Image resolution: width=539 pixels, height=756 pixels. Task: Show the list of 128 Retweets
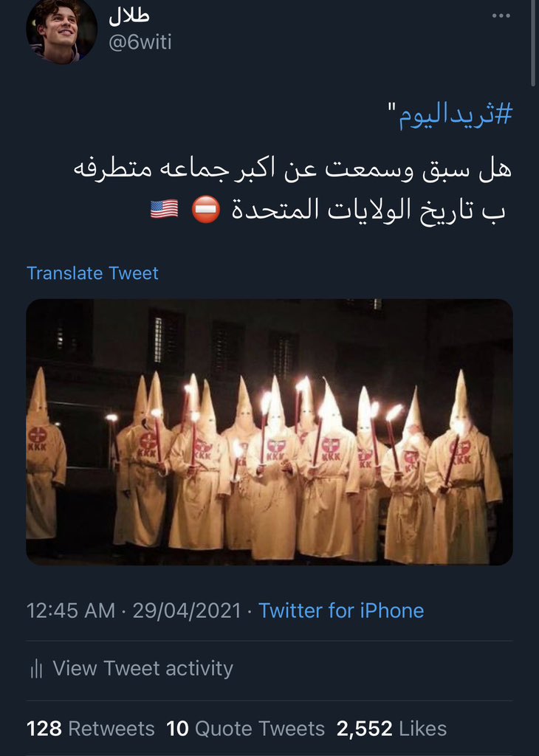point(91,729)
